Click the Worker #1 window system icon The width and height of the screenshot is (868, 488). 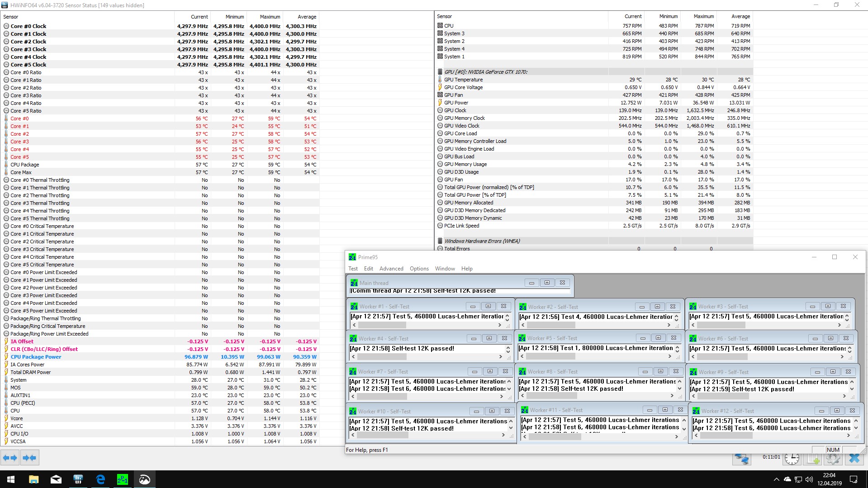tap(354, 307)
